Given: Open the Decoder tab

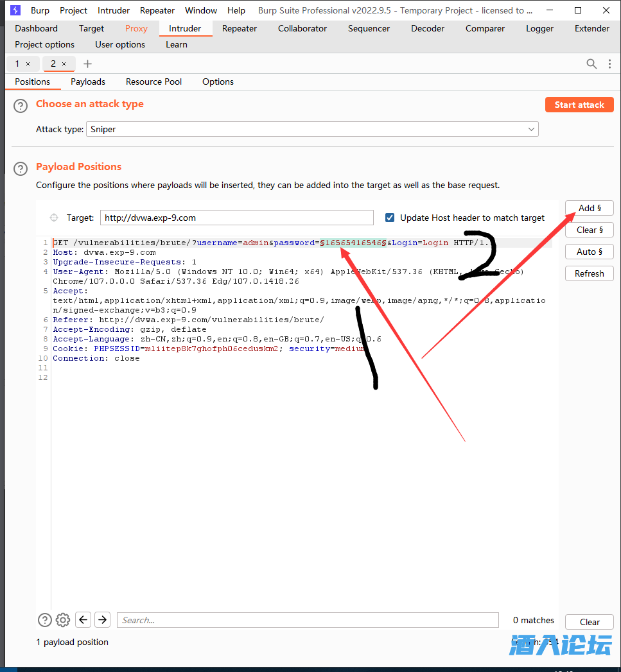Looking at the screenshot, I should coord(428,28).
